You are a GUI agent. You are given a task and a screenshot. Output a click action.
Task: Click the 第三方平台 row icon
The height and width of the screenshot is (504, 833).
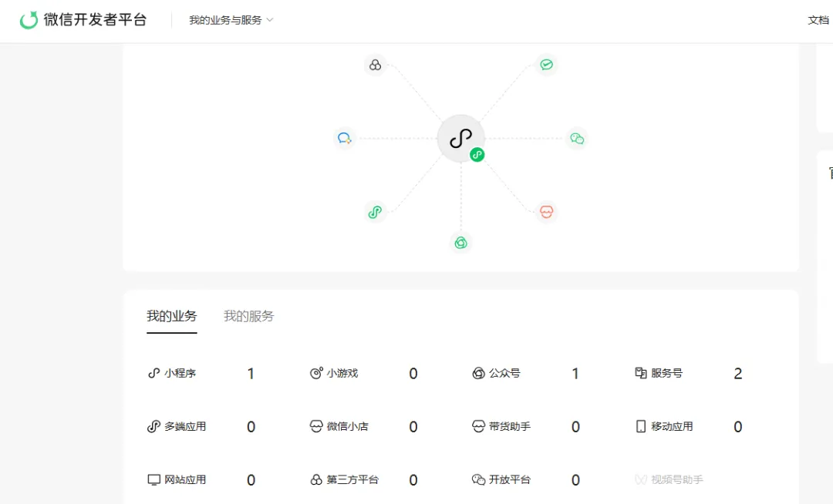316,479
